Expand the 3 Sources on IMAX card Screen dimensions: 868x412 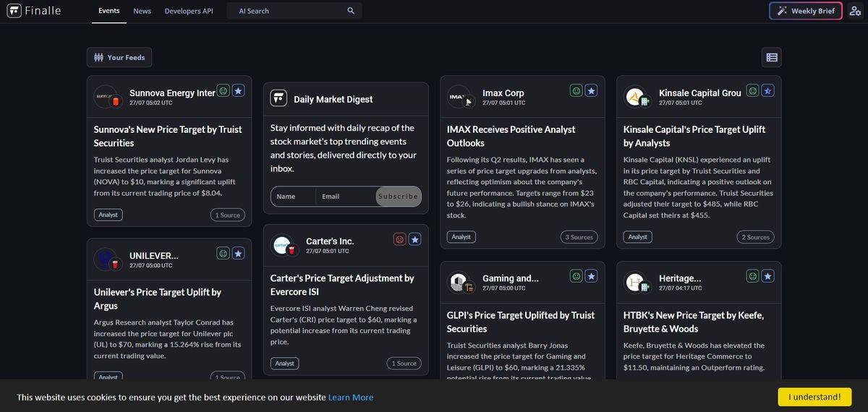click(579, 237)
